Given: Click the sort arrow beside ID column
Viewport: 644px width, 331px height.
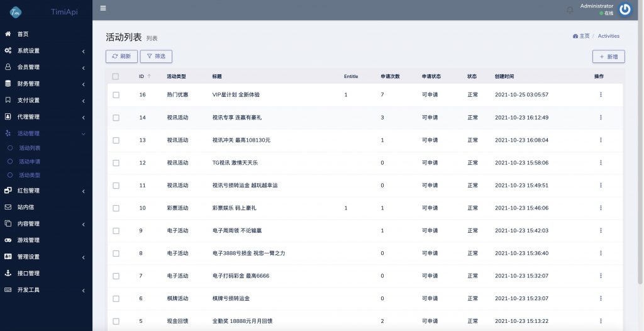Looking at the screenshot, I should (x=149, y=77).
